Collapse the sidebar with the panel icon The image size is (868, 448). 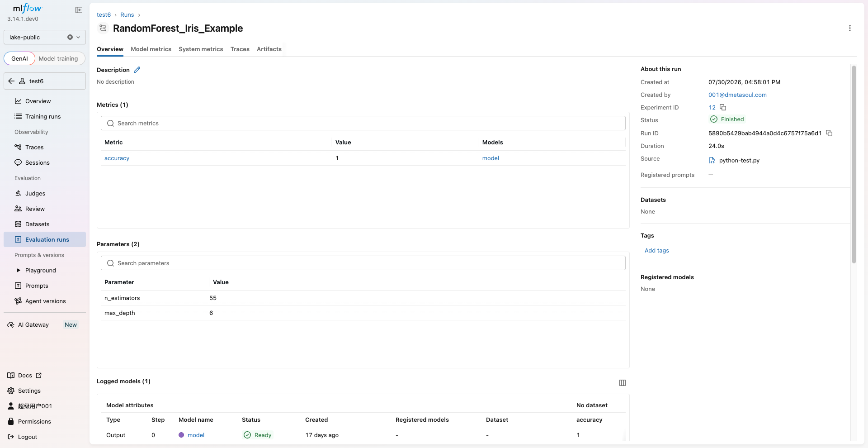pos(79,10)
